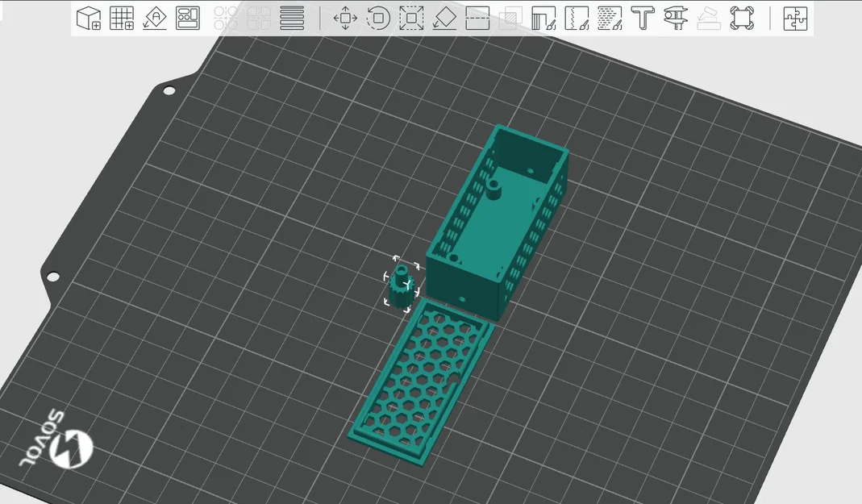Select the Scale tool

click(x=411, y=18)
